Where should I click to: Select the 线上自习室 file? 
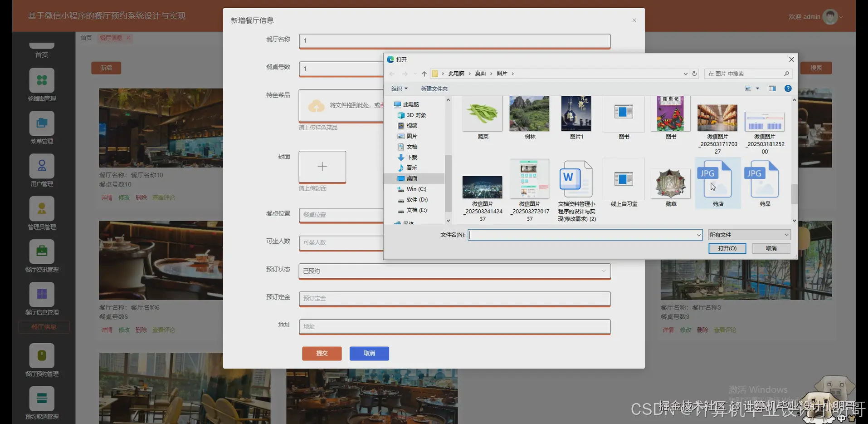(x=624, y=183)
